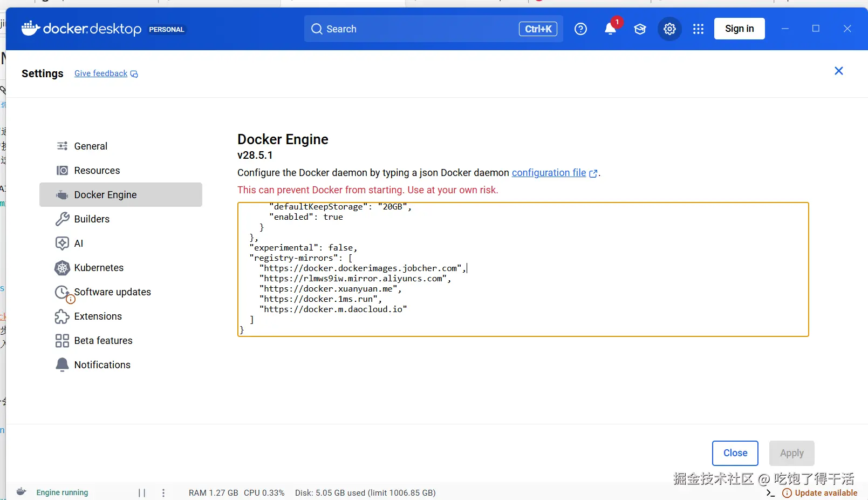Click the Disk 5.05 GB used readout
The height and width of the screenshot is (500, 868).
click(x=365, y=492)
